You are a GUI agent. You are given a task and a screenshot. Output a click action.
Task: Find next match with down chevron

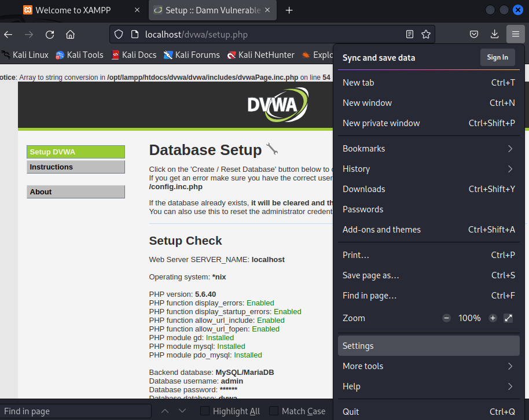(x=182, y=411)
